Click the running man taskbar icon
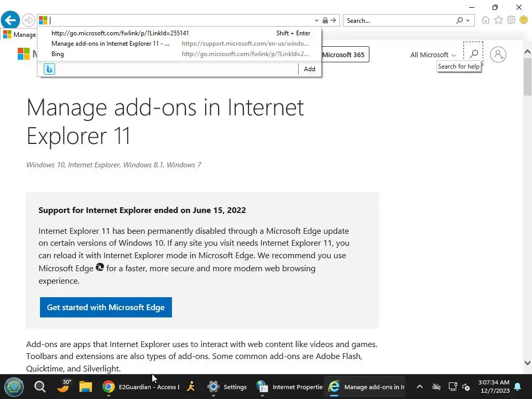The image size is (532, 399). tap(191, 387)
